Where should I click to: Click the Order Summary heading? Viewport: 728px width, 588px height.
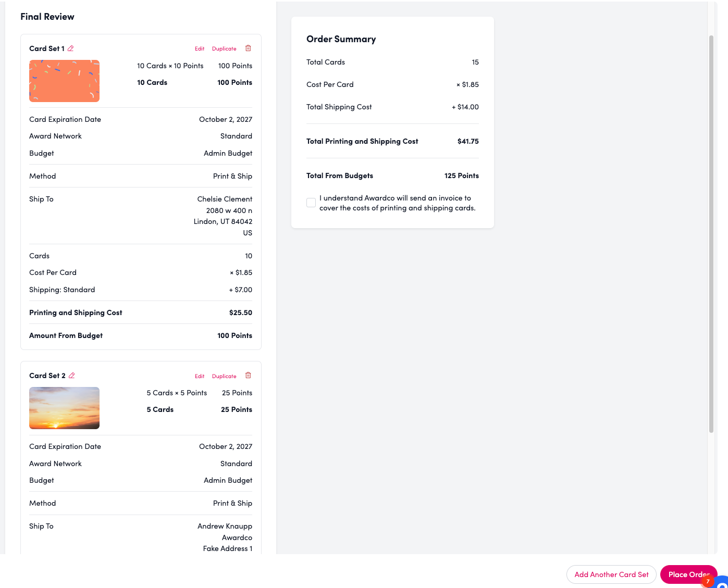coord(341,39)
